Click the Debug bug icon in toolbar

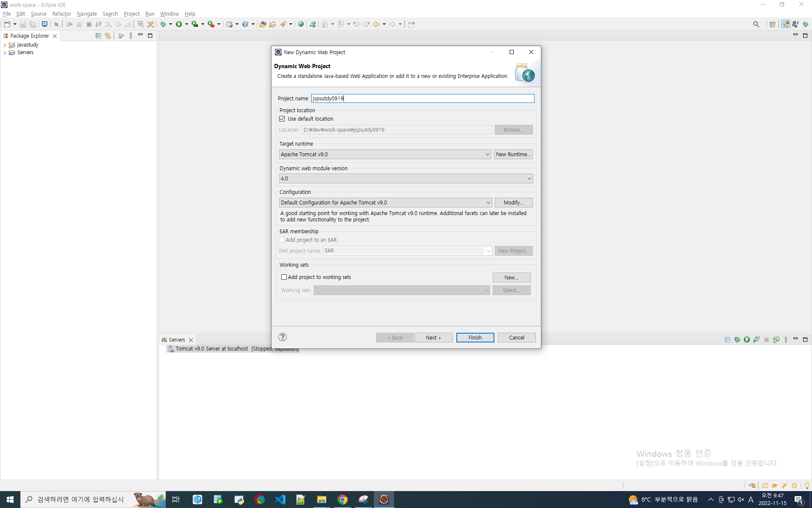tap(163, 24)
